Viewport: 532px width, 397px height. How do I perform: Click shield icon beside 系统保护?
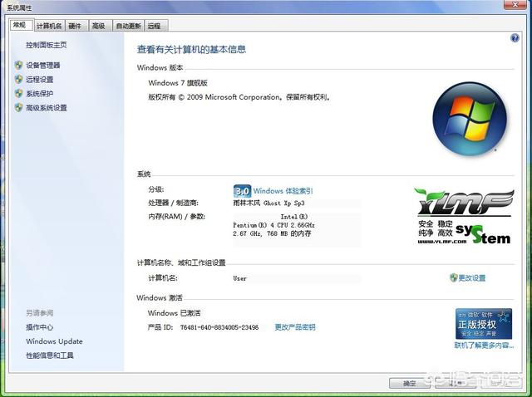19,94
